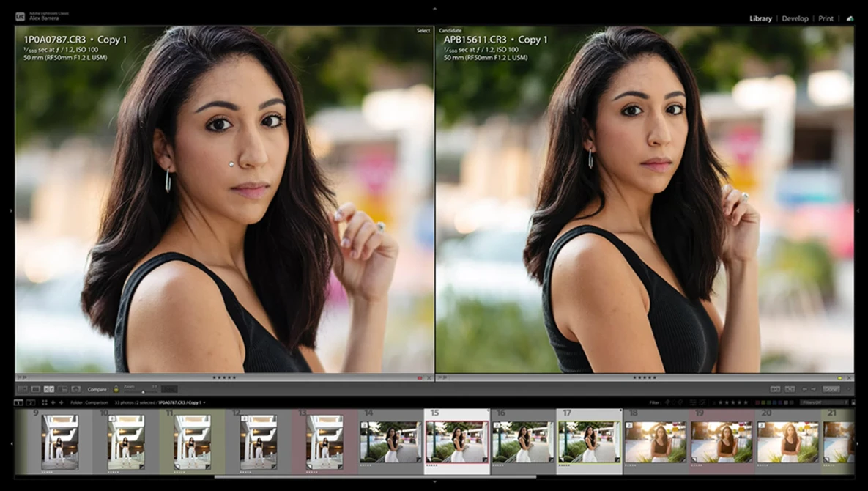Collapse the top module panel arrow
The width and height of the screenshot is (868, 491).
434,8
